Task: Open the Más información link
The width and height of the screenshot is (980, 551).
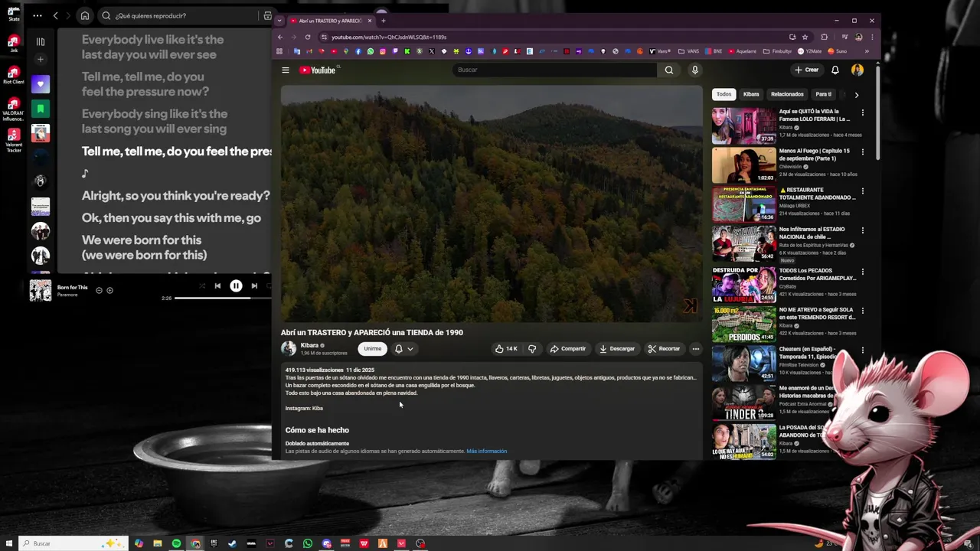Action: [487, 452]
